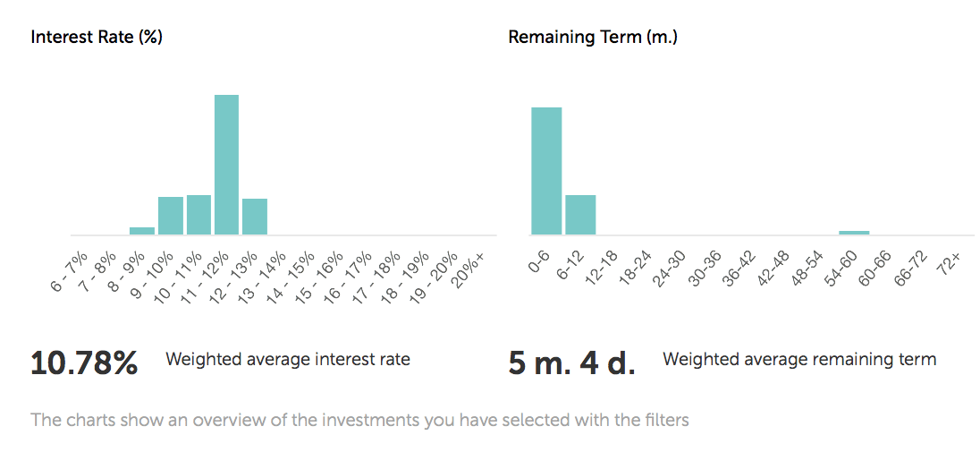Click the Weighted average interest rate label
The image size is (980, 469).
pyautogui.click(x=288, y=360)
